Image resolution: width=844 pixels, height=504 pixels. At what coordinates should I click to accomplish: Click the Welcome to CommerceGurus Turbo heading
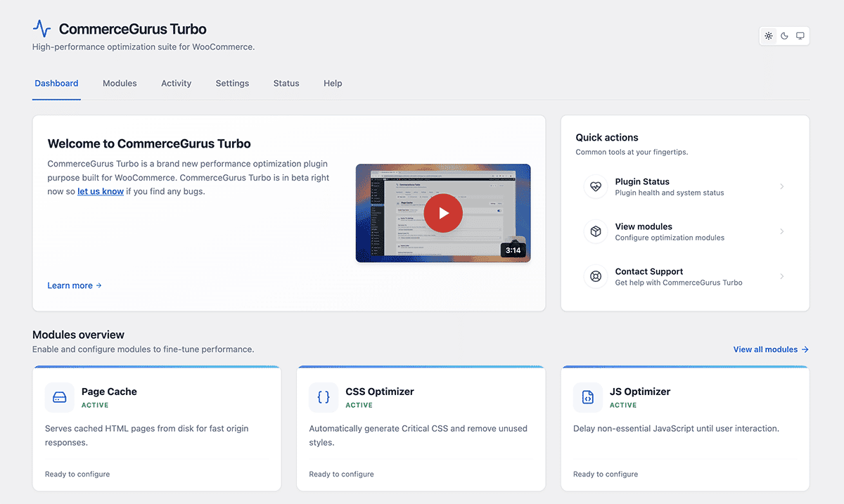149,143
